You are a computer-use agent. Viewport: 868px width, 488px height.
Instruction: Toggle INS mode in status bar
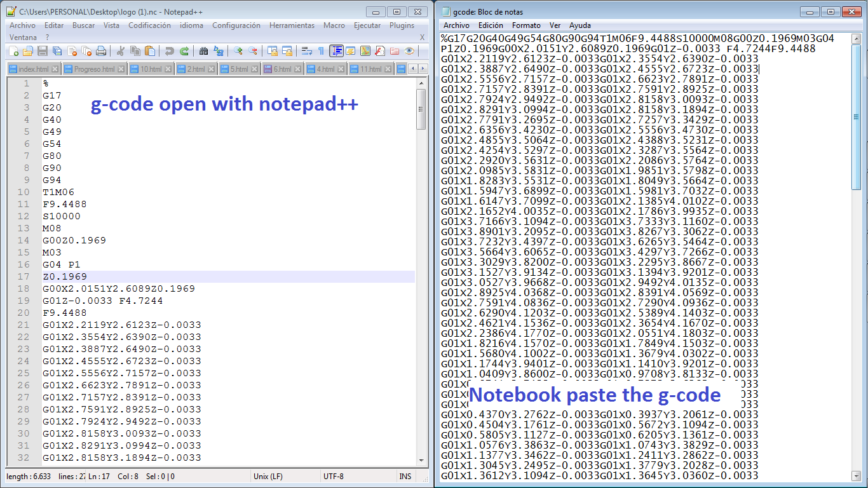click(x=405, y=477)
